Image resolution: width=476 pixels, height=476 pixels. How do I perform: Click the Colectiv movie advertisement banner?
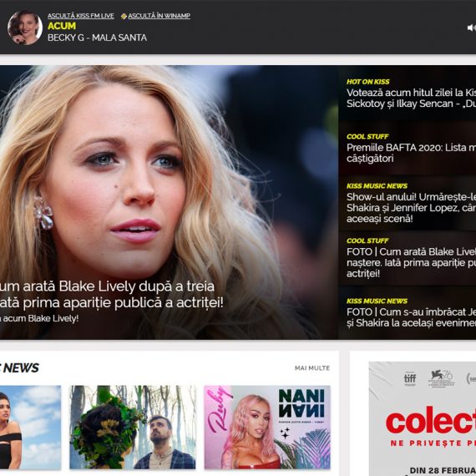tap(423, 418)
